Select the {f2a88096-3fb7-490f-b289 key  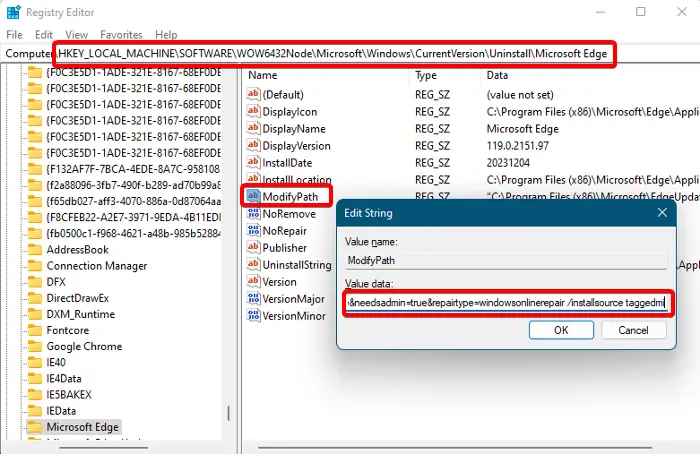pyautogui.click(x=133, y=185)
